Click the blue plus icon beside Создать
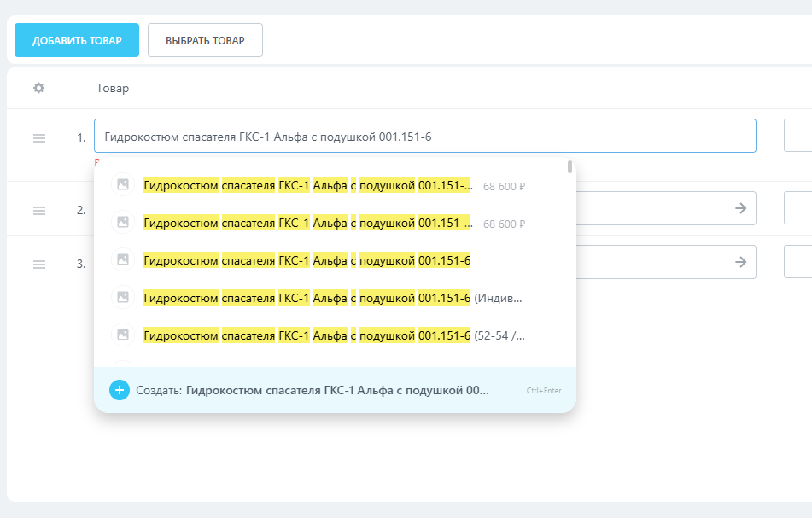The image size is (812, 518). (120, 390)
